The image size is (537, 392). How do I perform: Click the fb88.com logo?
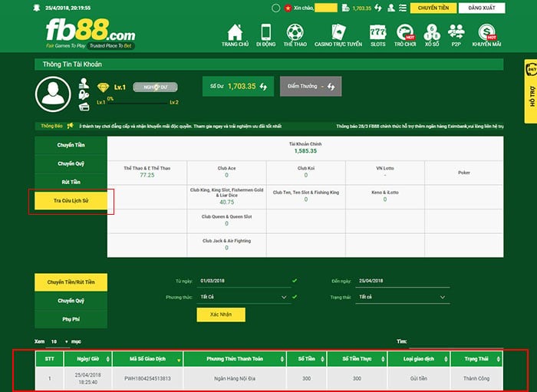91,34
